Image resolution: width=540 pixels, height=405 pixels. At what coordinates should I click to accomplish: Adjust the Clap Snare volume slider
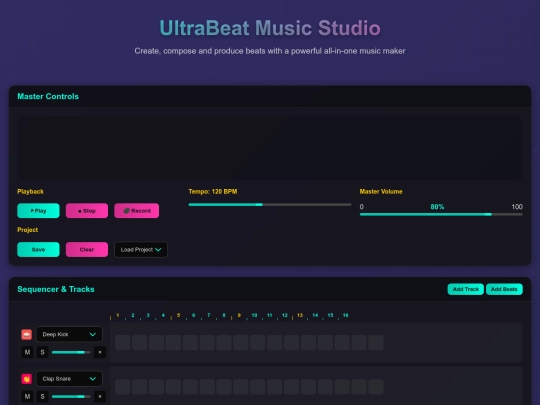tap(71, 397)
